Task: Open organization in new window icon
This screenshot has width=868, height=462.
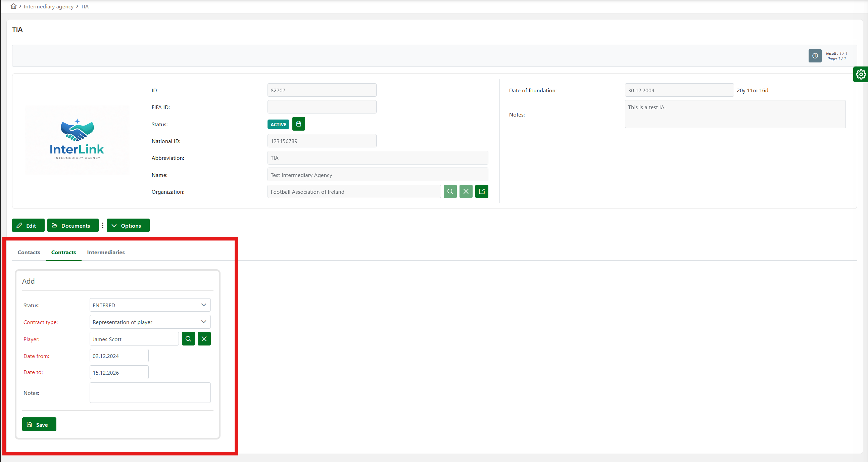Action: [x=482, y=191]
